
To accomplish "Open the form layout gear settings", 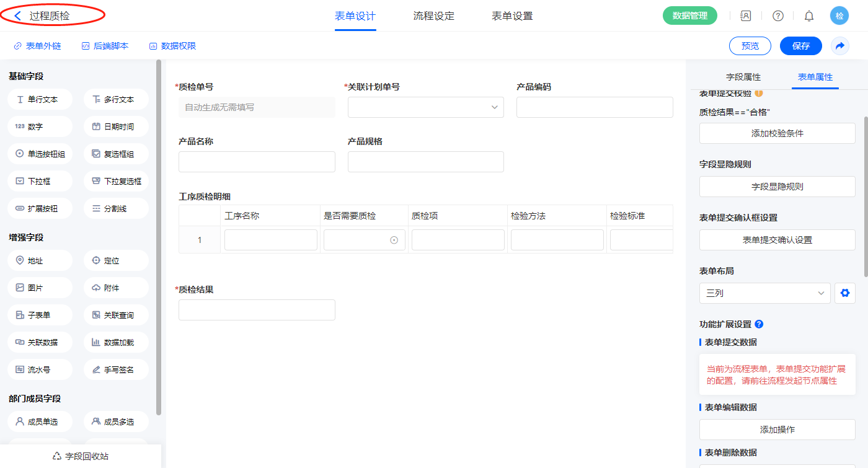I will [x=844, y=293].
